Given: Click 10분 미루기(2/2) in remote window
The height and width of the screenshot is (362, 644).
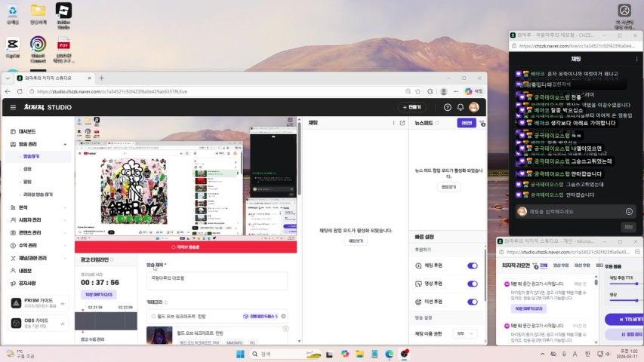Looking at the screenshot, I should click(528, 308).
